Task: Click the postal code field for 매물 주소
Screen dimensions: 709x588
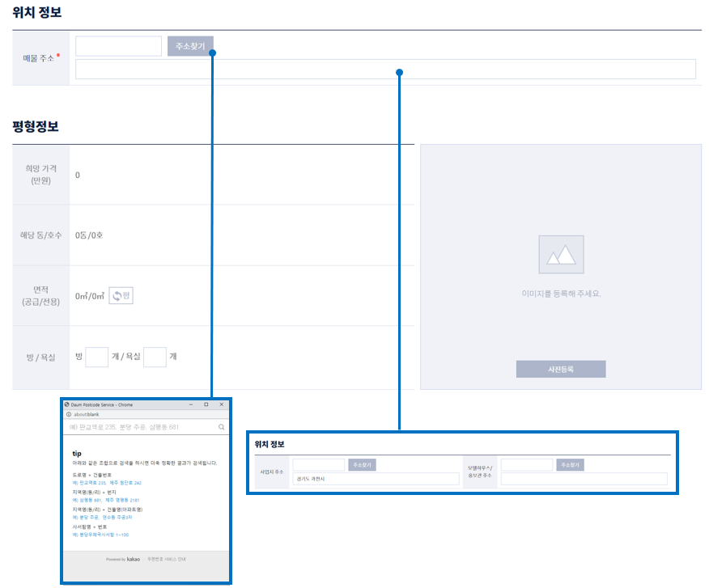Action: tap(118, 46)
